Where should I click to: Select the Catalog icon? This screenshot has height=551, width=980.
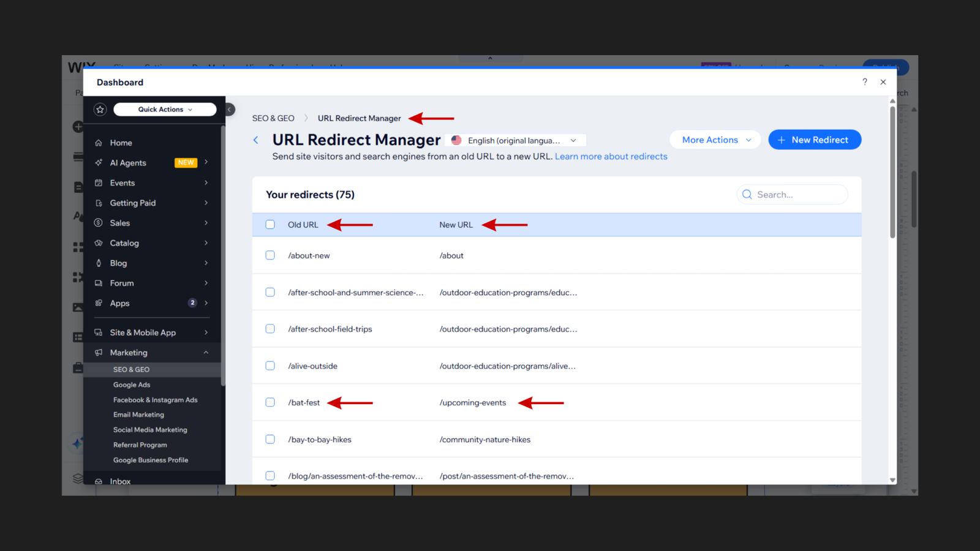pyautogui.click(x=99, y=242)
